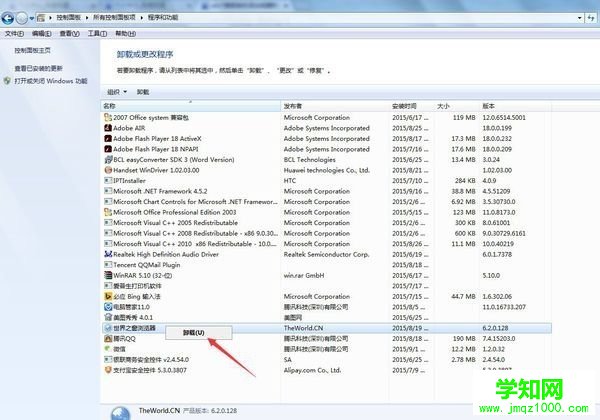The image size is (600, 420).
Task: Open the 查看已安装的更新 link
Action: pos(38,68)
